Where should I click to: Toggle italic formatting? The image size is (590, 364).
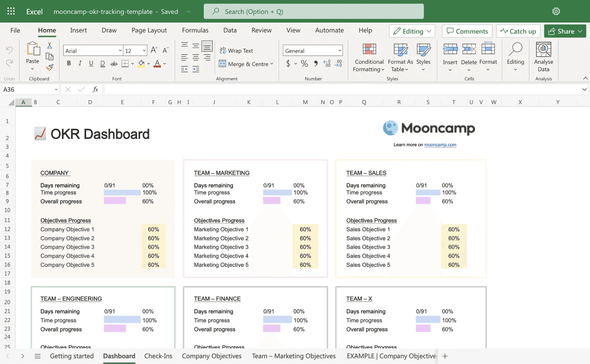(80, 63)
